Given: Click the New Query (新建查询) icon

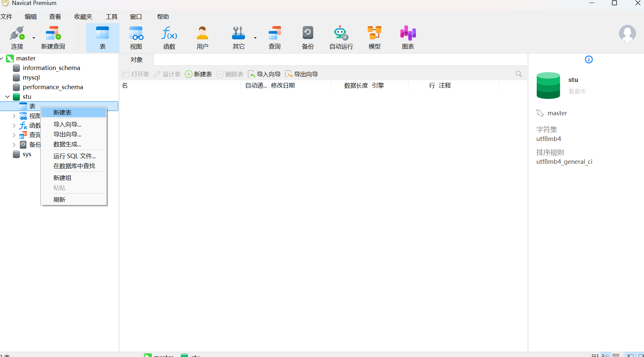Looking at the screenshot, I should [53, 37].
